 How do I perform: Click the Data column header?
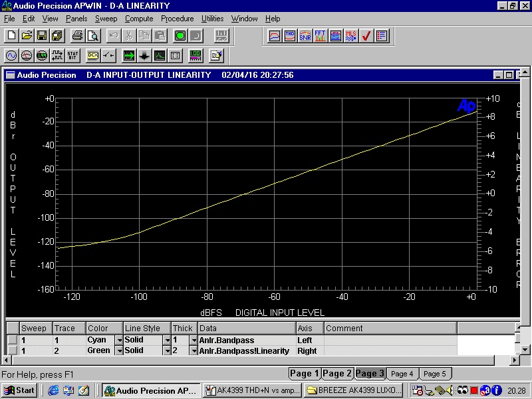point(247,328)
